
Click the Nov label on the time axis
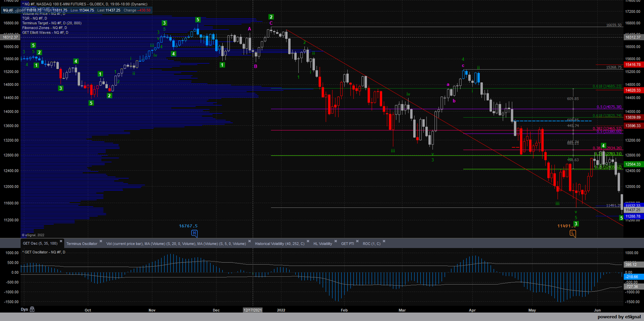coord(151,310)
